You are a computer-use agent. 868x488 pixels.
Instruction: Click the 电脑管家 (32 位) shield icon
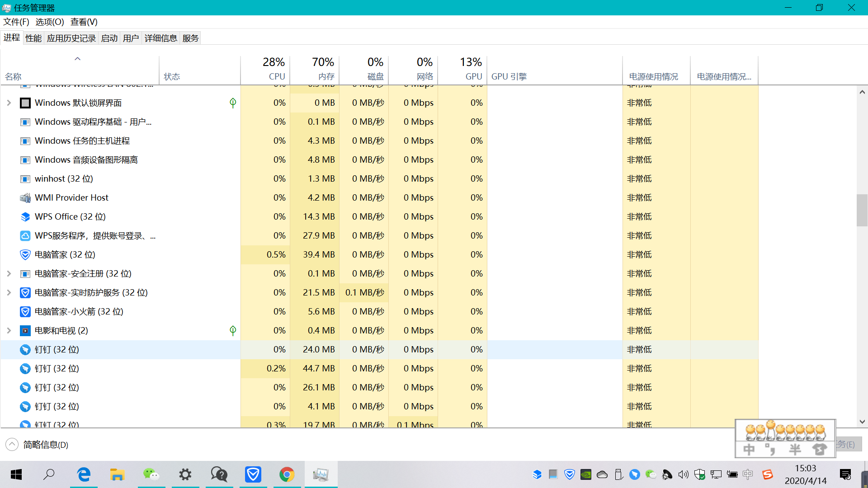point(25,255)
